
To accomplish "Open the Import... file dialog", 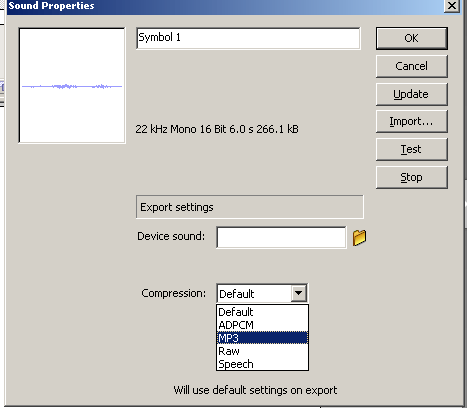I will point(412,121).
